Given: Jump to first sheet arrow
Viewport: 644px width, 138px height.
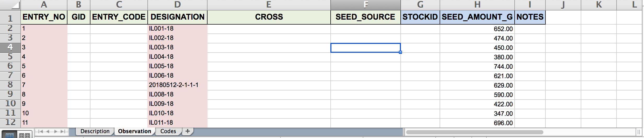Looking at the screenshot, I should (x=41, y=131).
